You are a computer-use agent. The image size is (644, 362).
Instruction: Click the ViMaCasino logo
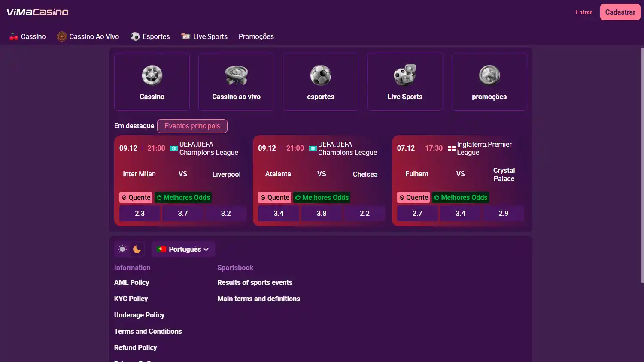coord(37,12)
